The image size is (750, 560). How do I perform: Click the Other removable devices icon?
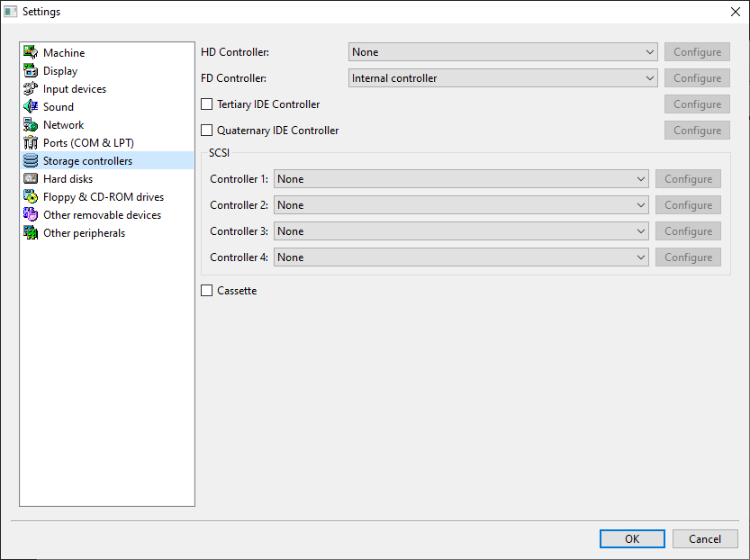click(x=31, y=214)
